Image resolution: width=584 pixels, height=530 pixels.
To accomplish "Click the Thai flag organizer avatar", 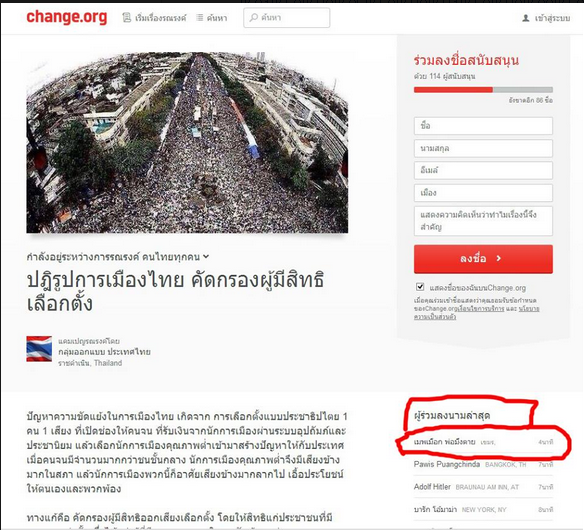I will pos(39,349).
